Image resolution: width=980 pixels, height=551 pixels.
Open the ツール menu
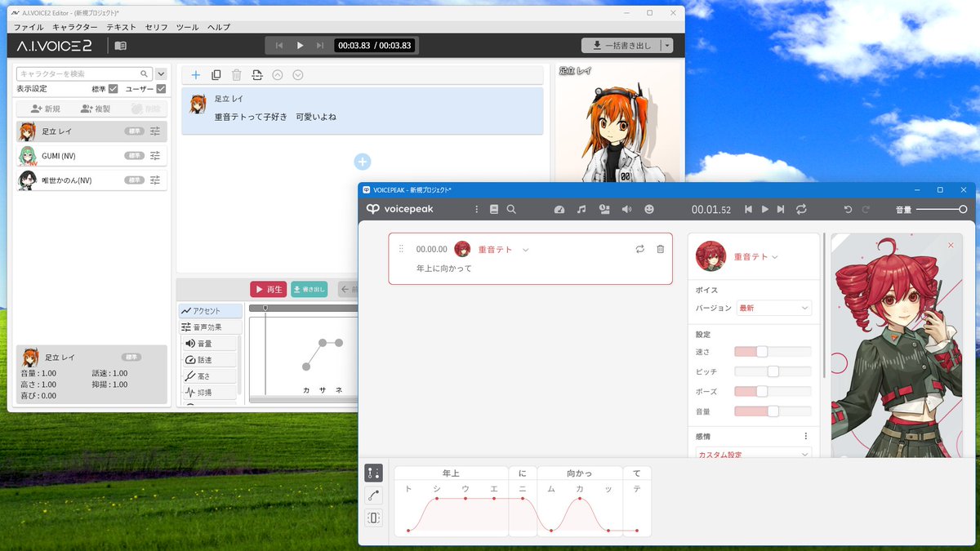187,28
